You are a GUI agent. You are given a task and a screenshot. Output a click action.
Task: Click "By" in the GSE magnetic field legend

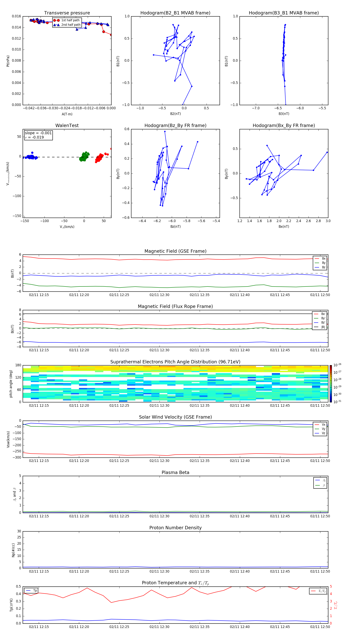[320, 263]
